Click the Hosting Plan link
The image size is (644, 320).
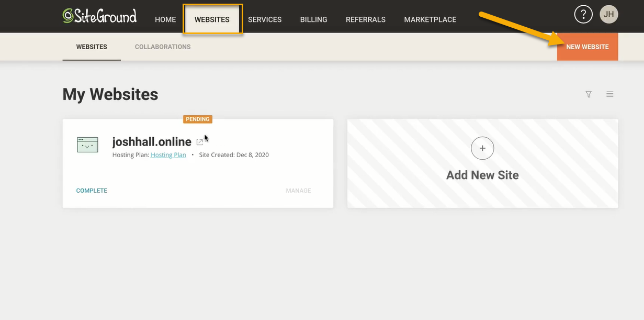click(x=168, y=155)
